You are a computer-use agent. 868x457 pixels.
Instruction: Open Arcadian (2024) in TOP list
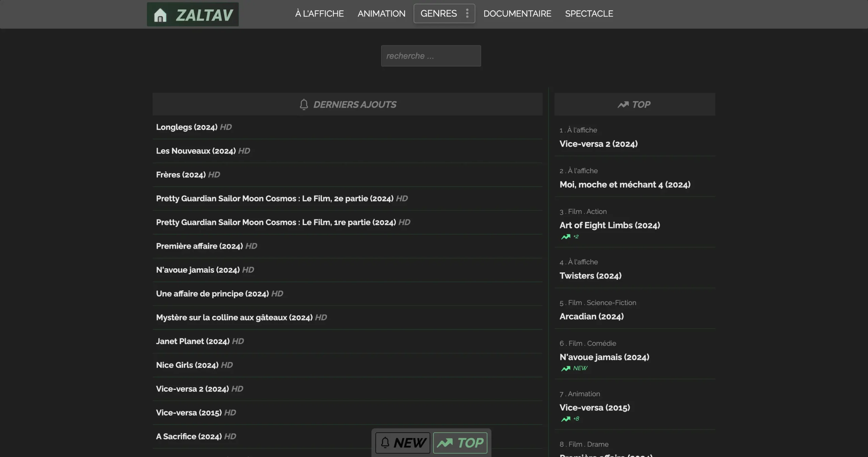(x=592, y=316)
